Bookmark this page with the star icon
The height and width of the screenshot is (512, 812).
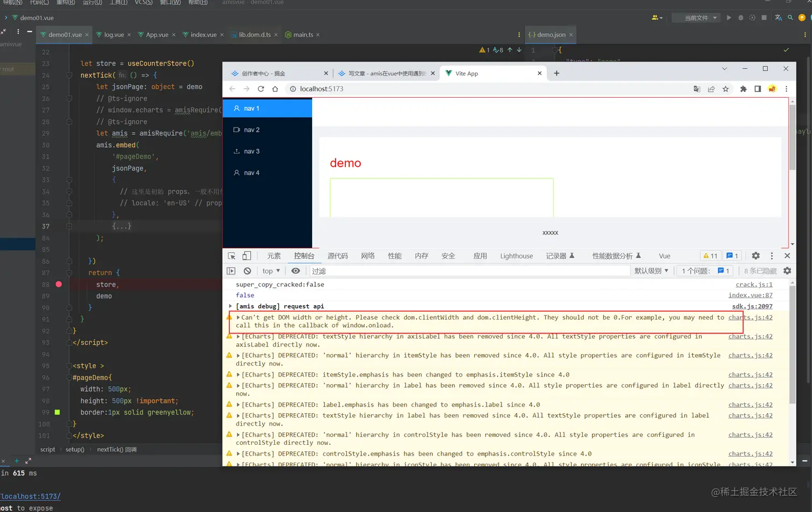tap(726, 89)
